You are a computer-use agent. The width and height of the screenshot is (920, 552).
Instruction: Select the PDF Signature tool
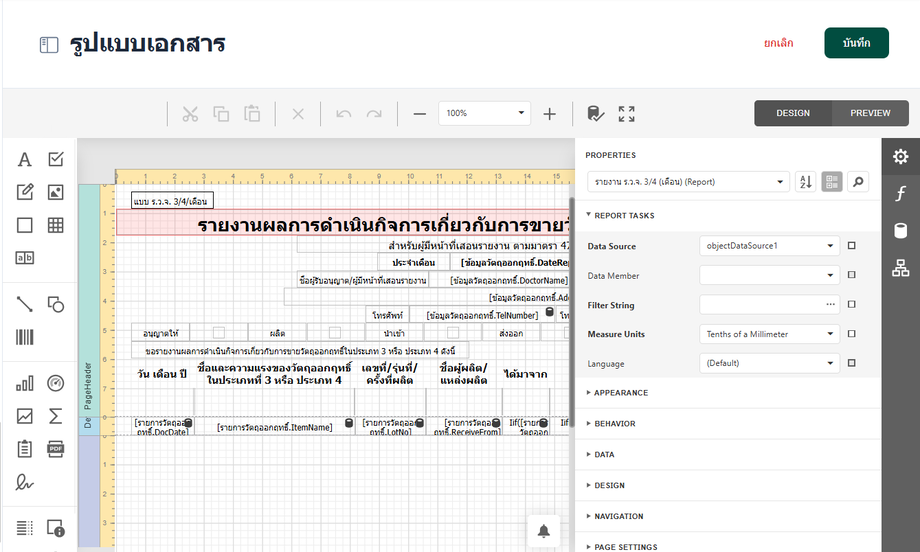(x=25, y=482)
